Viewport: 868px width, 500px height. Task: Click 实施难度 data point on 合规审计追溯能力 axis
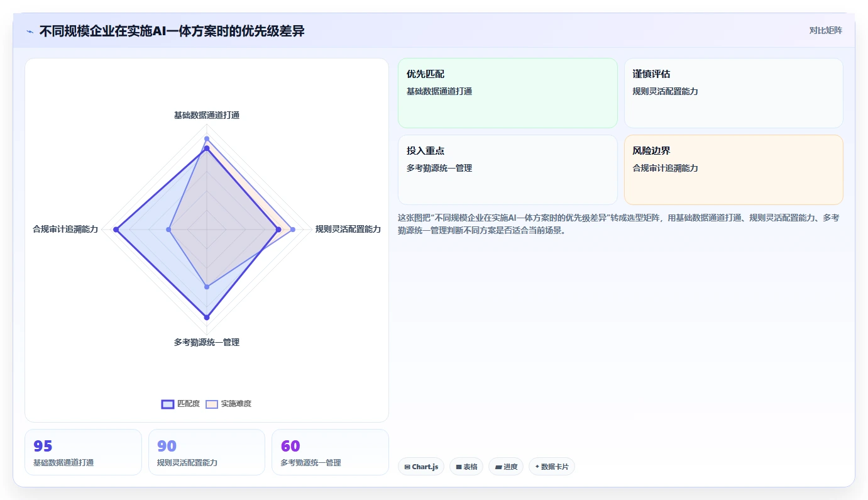pyautogui.click(x=168, y=230)
